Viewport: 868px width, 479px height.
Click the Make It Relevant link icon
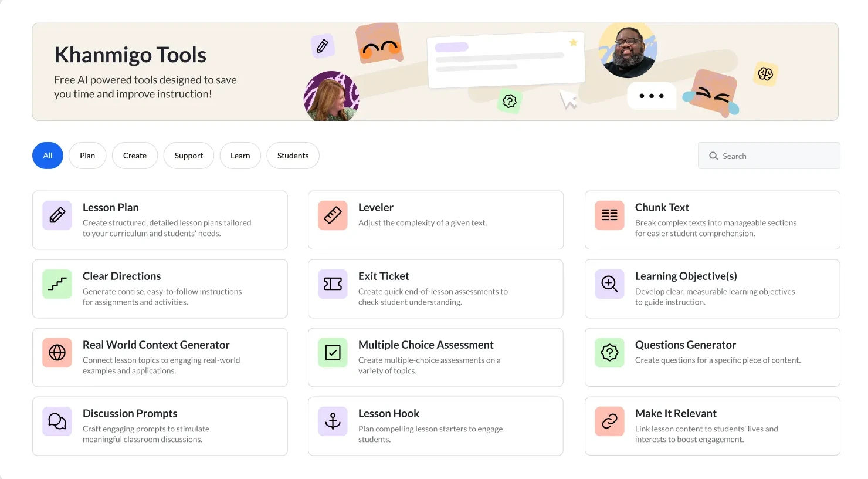click(609, 421)
